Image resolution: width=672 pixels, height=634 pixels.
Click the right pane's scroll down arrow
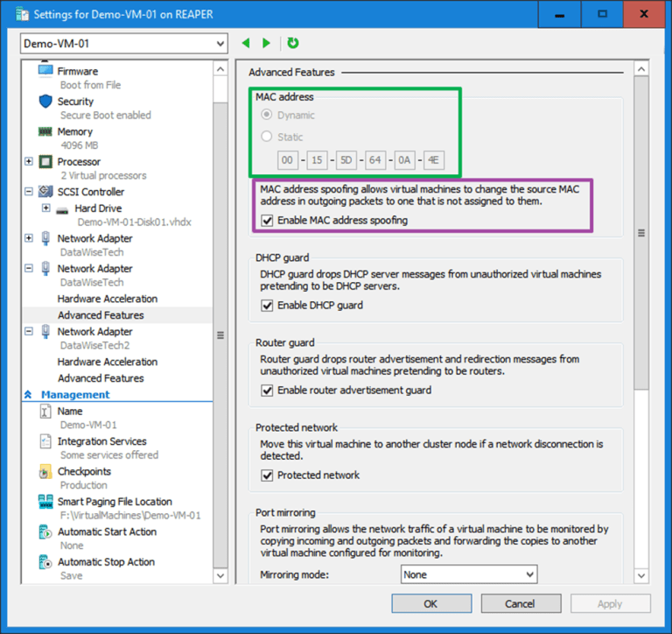pyautogui.click(x=641, y=575)
